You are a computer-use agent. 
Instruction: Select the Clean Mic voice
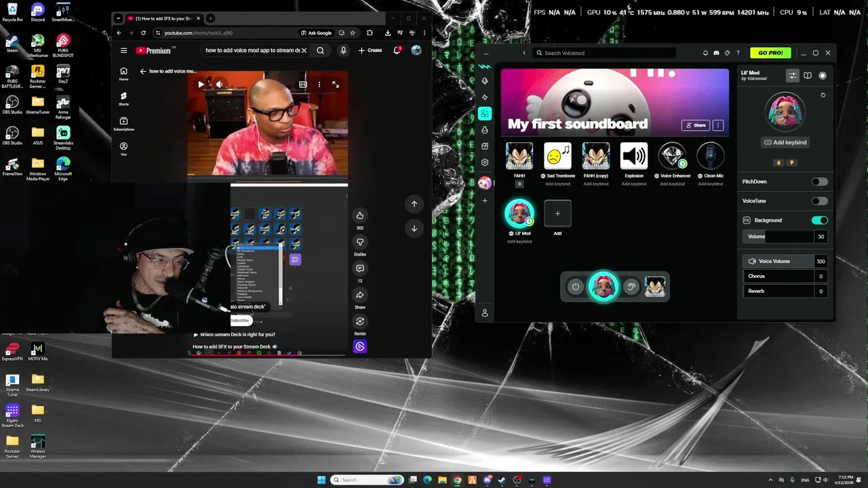(711, 156)
